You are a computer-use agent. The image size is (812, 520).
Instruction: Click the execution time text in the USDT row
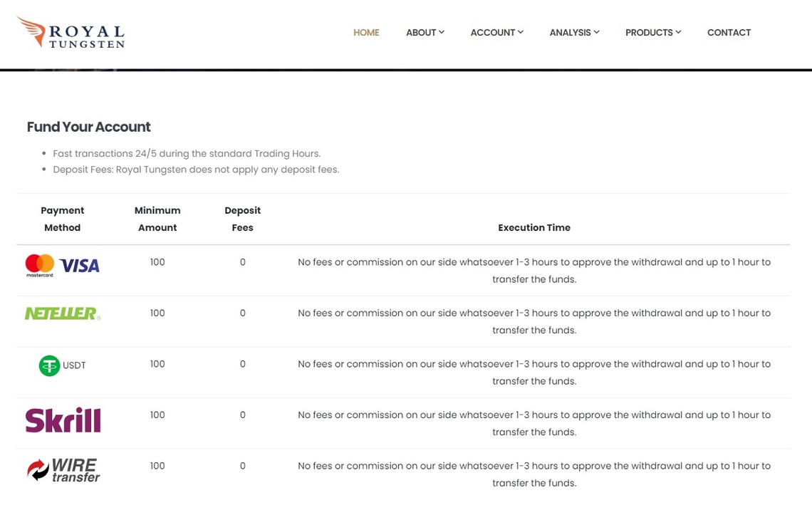tap(534, 373)
